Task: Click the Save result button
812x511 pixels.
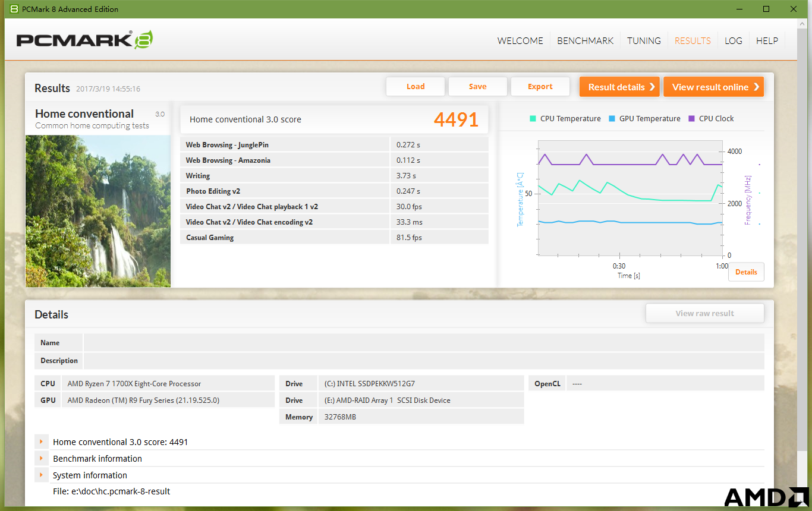Action: (x=478, y=87)
